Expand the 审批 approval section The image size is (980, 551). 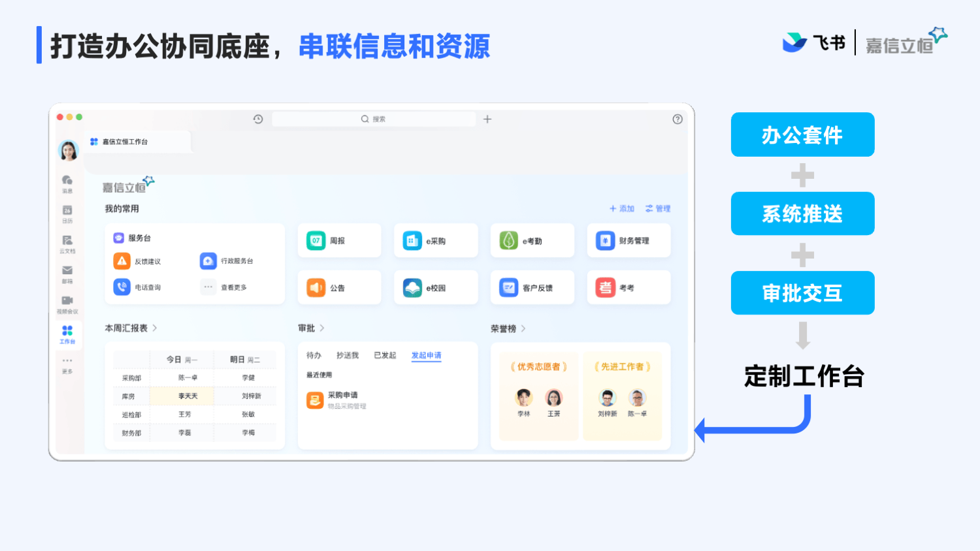click(311, 328)
